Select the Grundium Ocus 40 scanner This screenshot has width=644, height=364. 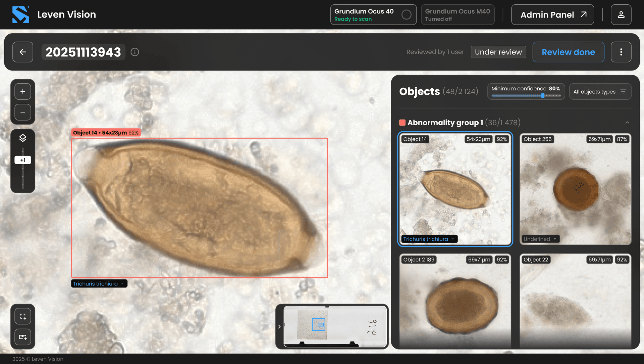coord(373,15)
